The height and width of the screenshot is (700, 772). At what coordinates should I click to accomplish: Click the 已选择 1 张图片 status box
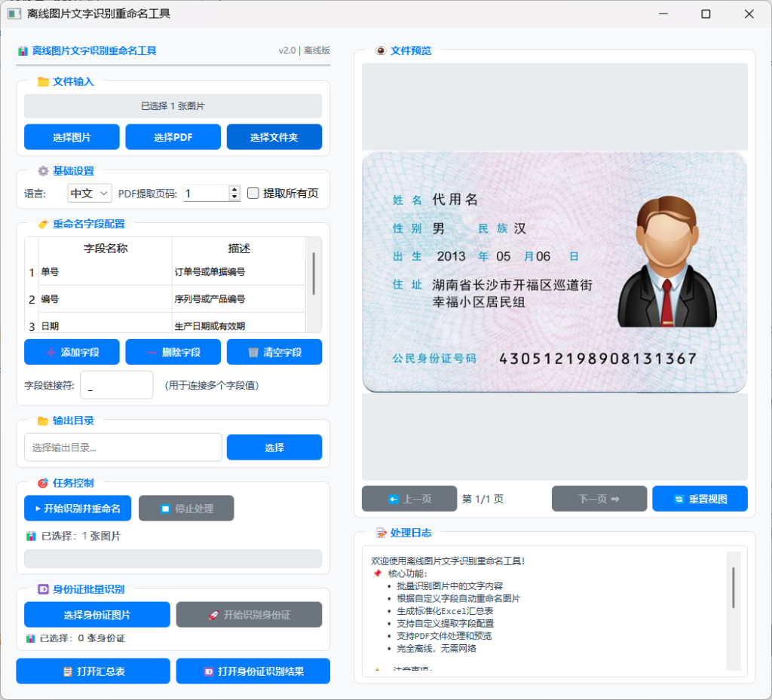(173, 105)
